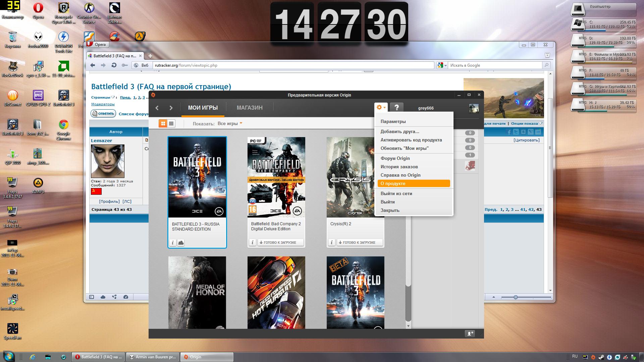Click the info icon under Battlefield 3 Russia
The width and height of the screenshot is (644, 362).
click(x=172, y=243)
